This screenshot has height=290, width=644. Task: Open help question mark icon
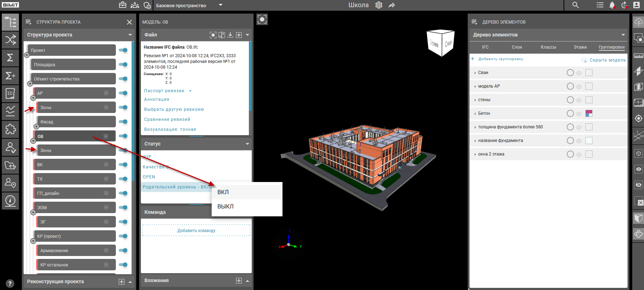coord(10,284)
